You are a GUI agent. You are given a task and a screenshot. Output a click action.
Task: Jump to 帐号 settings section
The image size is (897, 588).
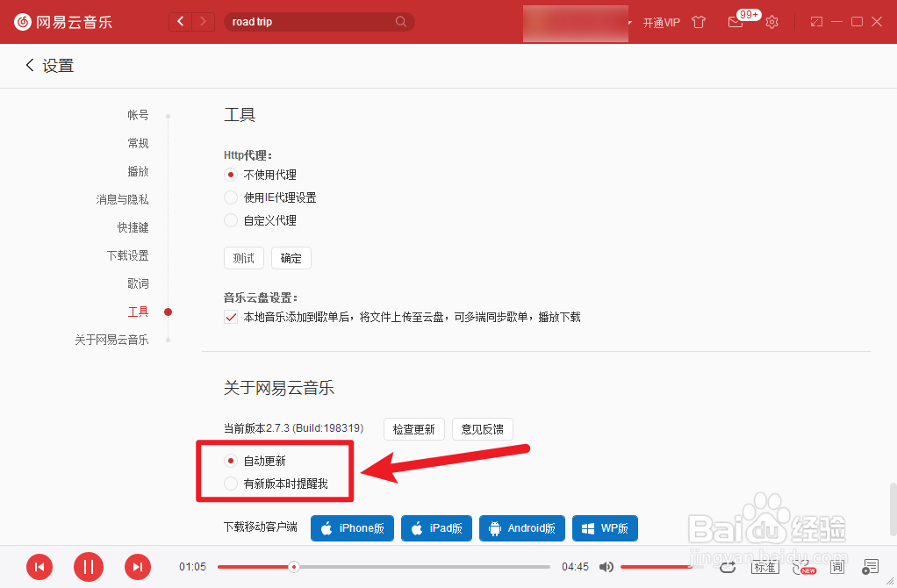pyautogui.click(x=138, y=115)
